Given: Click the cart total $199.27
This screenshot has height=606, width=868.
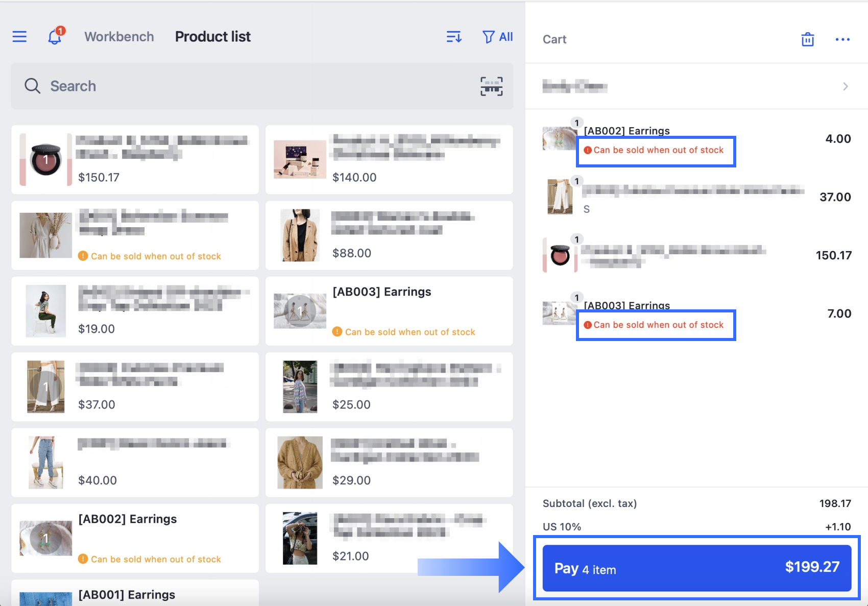Looking at the screenshot, I should (x=812, y=567).
